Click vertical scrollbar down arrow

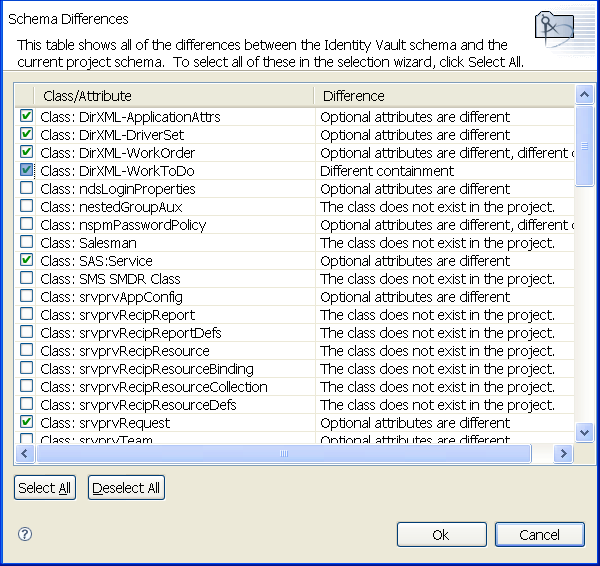(584, 433)
